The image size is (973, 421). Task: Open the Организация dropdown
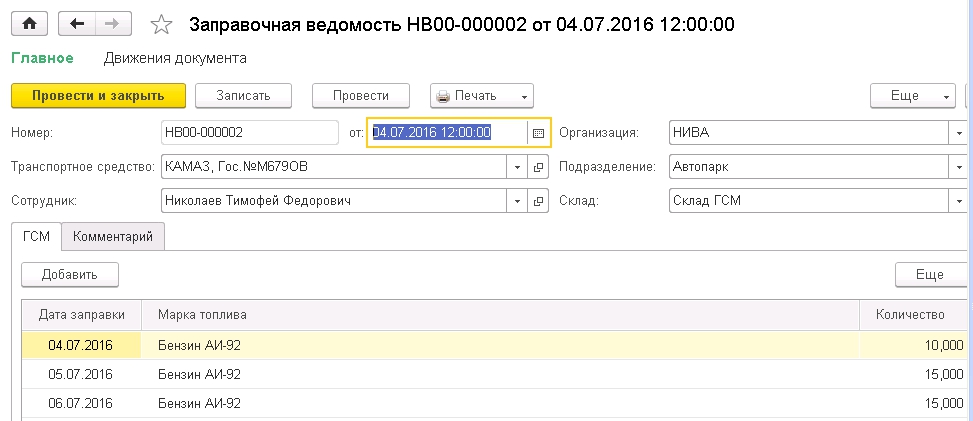pyautogui.click(x=957, y=133)
